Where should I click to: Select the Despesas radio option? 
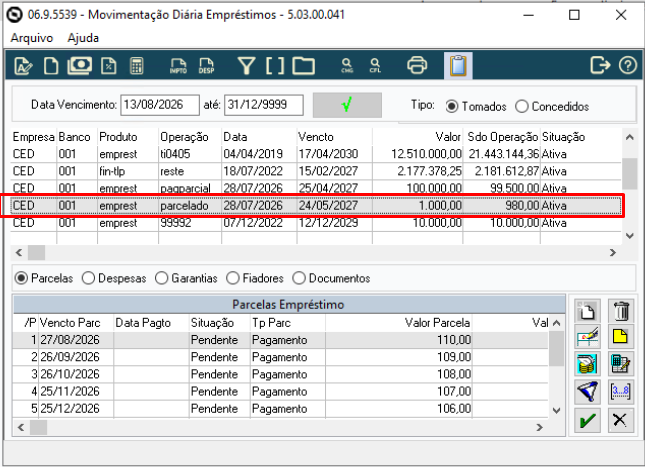click(x=114, y=279)
